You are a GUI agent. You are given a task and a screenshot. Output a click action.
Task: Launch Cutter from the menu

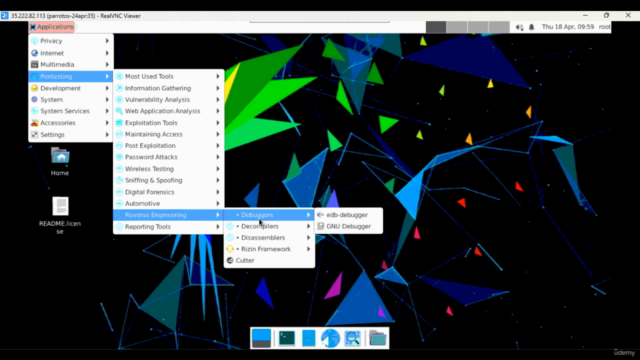coord(269,261)
